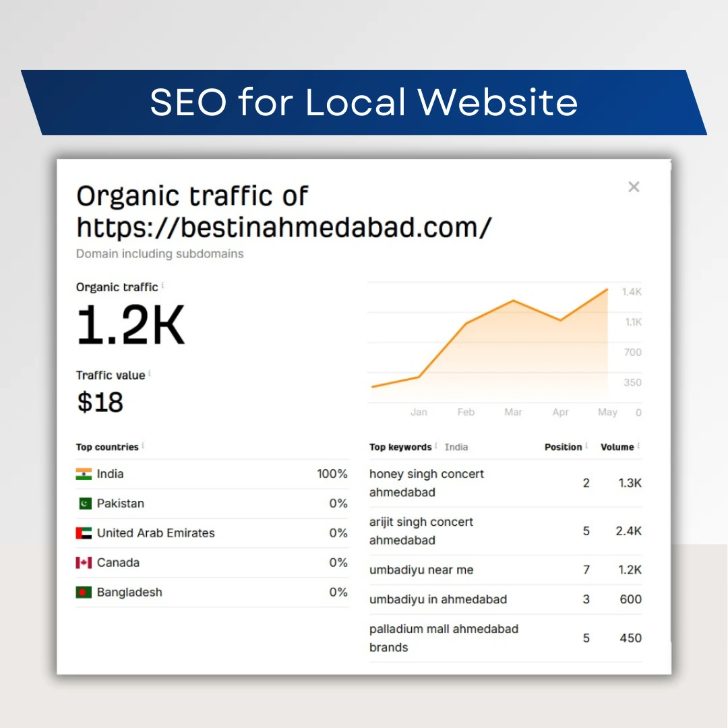Click the Top keywords heading
Screen dimensions: 728x728
tap(400, 447)
